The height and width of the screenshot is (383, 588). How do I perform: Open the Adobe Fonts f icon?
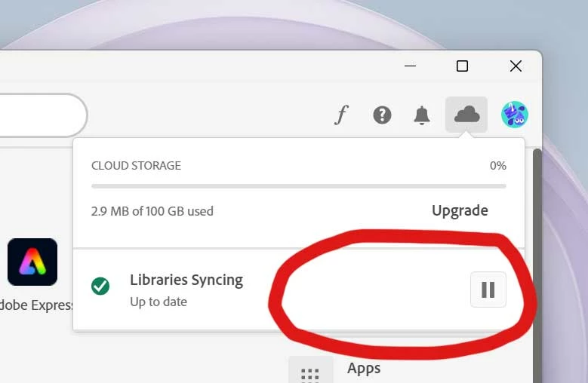341,115
